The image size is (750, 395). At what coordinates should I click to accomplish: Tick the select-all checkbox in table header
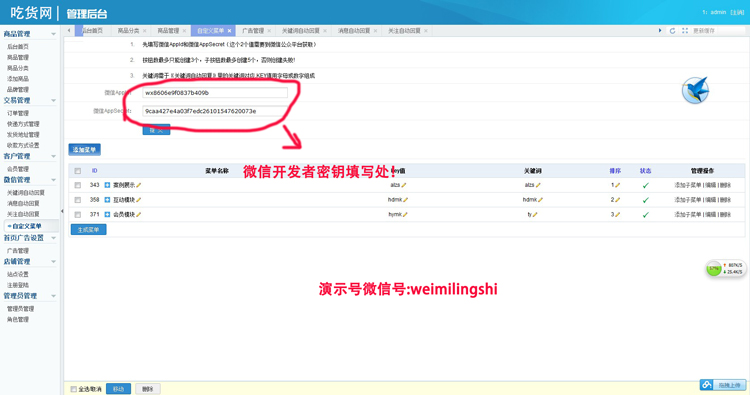point(77,171)
